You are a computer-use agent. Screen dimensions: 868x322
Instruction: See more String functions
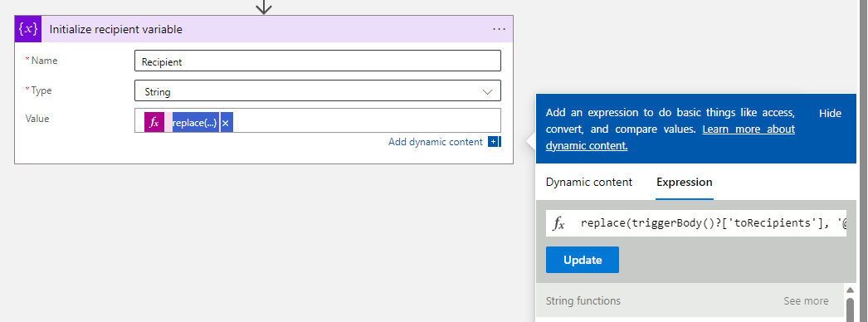point(806,301)
